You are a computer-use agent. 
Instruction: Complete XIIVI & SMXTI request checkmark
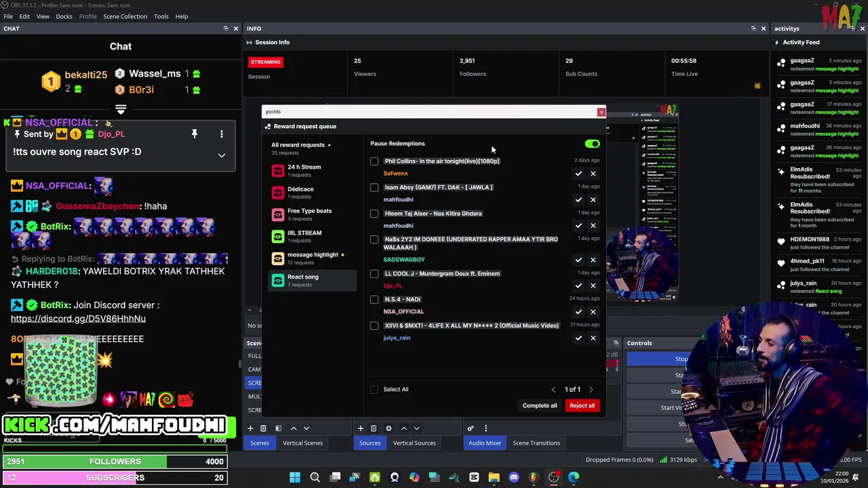[x=578, y=338]
